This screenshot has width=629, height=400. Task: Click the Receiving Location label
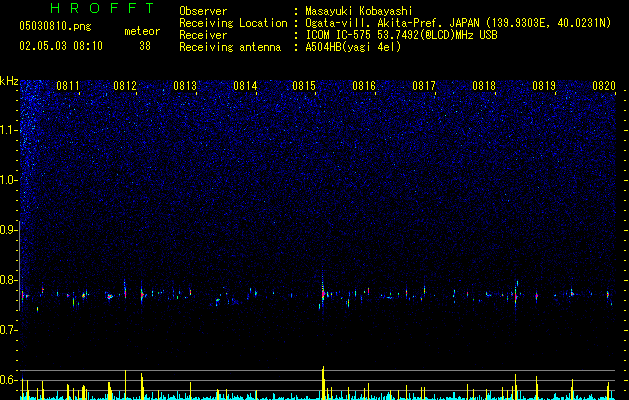[233, 23]
